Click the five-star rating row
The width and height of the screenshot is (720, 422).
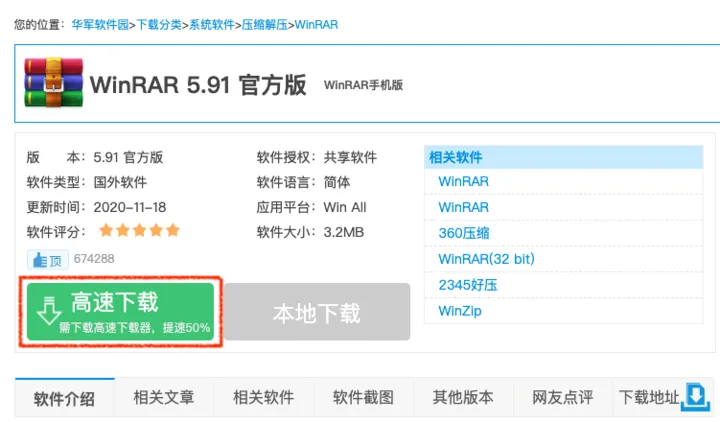point(139,230)
